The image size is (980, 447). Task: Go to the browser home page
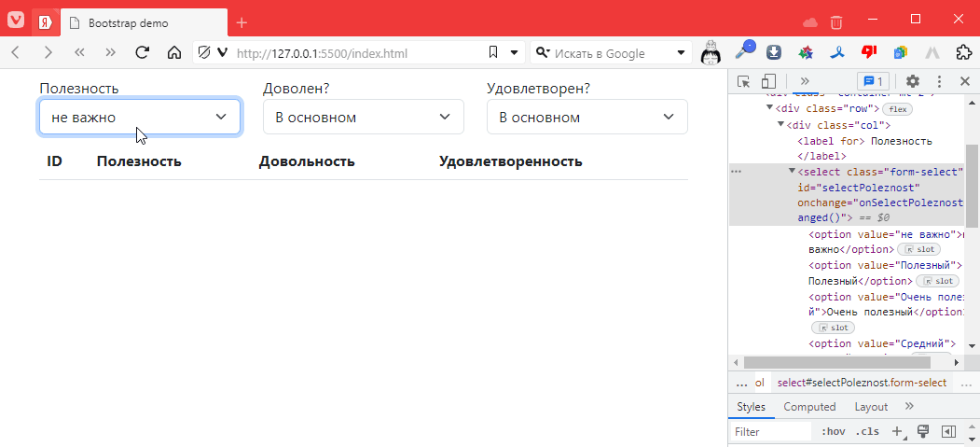pyautogui.click(x=173, y=53)
